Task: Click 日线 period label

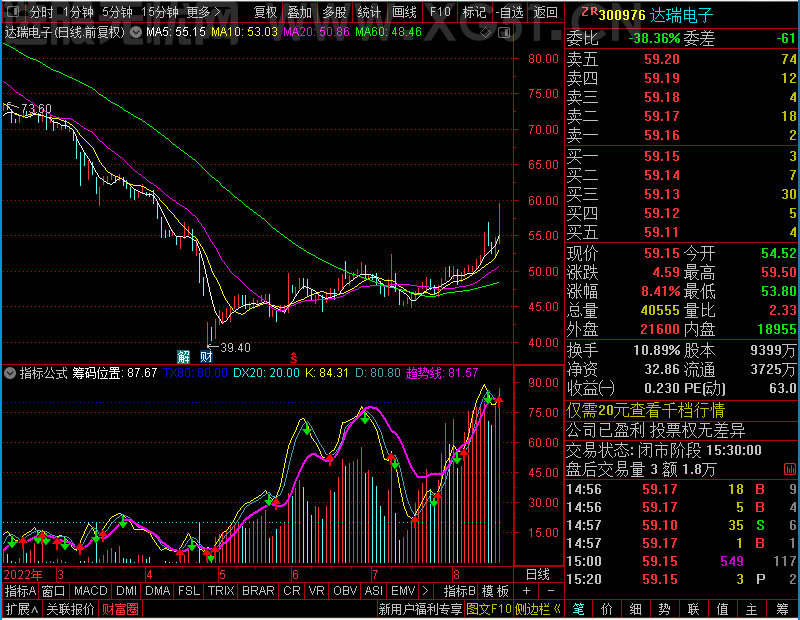Action: click(538, 575)
